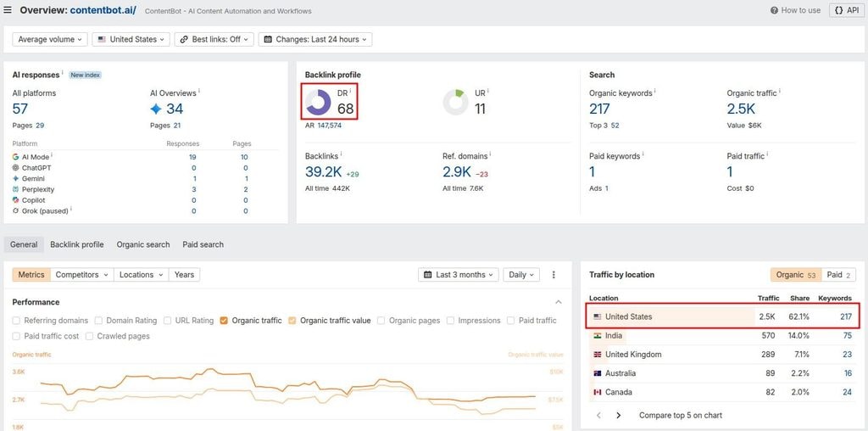Viewport: 868px width, 431px height.
Task: Open AI Mode responses count 19
Action: point(192,157)
